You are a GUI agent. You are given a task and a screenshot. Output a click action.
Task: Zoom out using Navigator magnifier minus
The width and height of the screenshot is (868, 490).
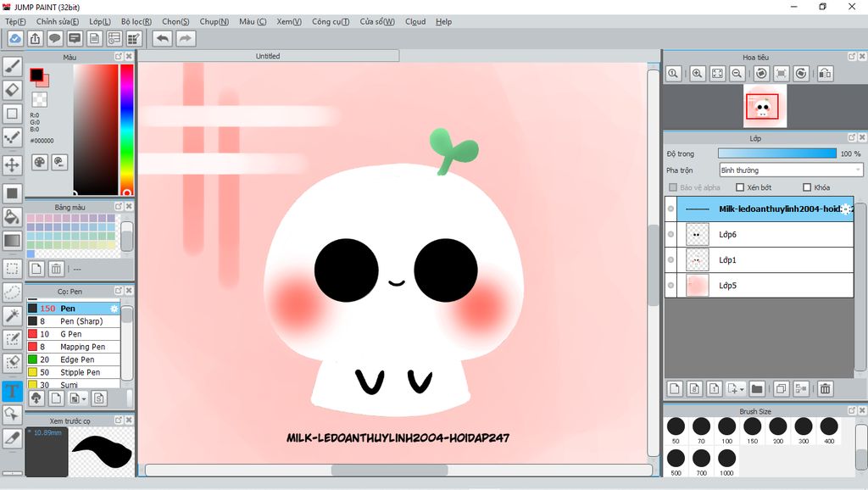click(x=737, y=73)
